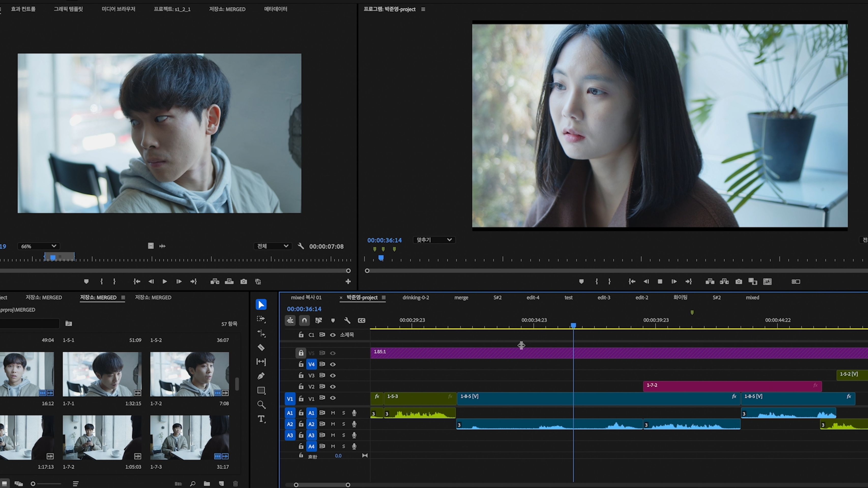
Task: Click the Lift button in Program monitor
Action: click(710, 282)
